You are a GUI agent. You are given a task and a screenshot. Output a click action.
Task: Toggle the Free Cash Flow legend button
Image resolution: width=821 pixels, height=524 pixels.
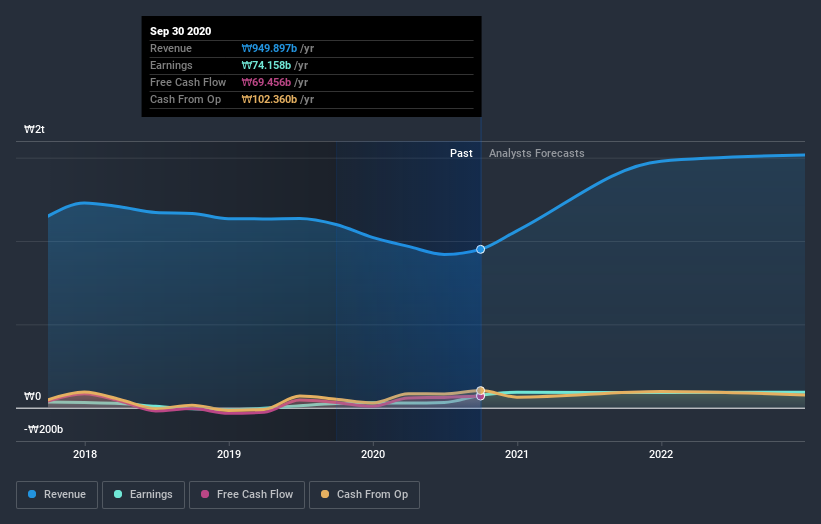(247, 495)
